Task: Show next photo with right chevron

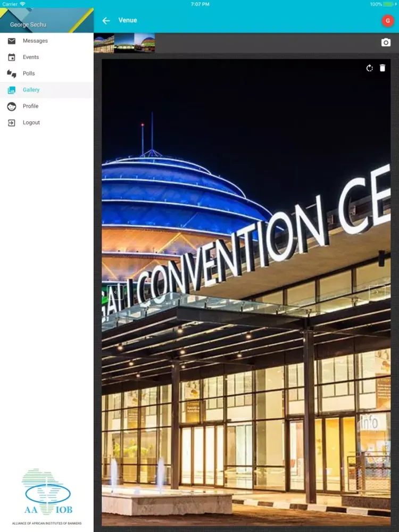Action: (377, 292)
